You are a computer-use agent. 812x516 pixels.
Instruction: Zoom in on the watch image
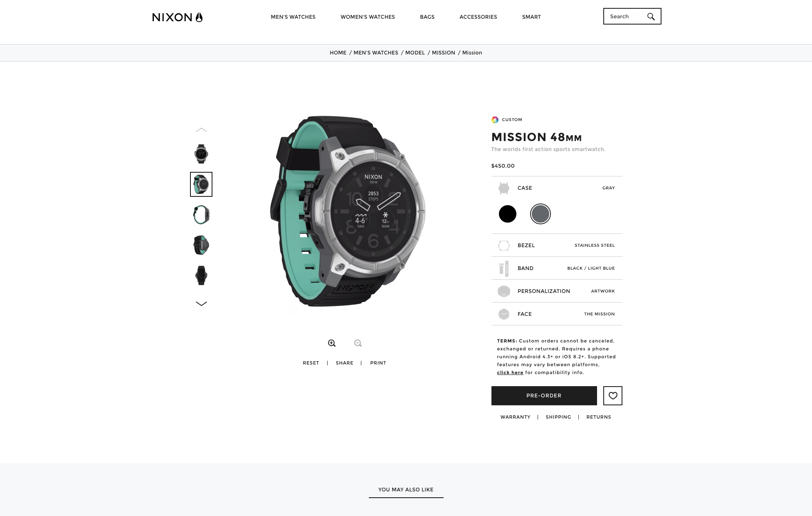(331, 343)
